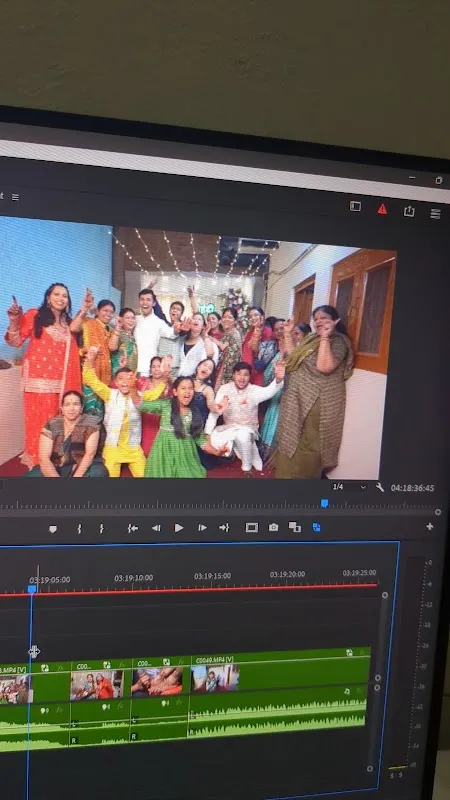Viewport: 450px width, 800px height.
Task: Click the badge icon on C0049.MP4 clip's right end
Action: pos(349,653)
